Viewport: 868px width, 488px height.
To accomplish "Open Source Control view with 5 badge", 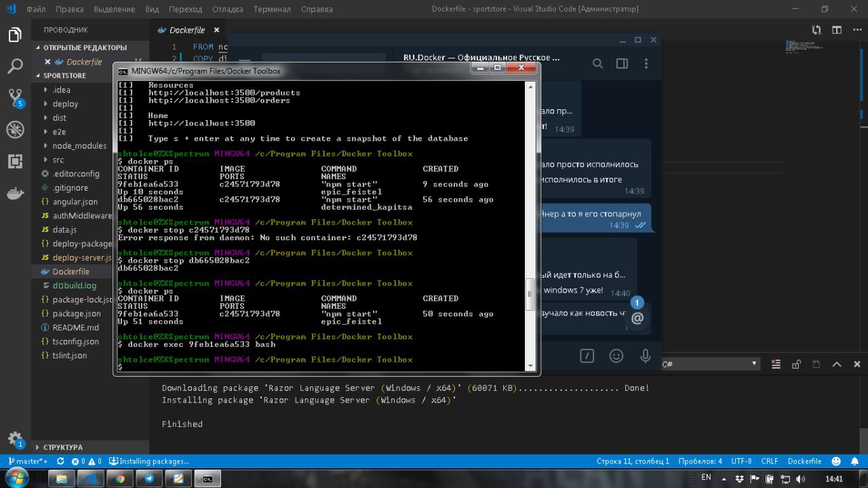I will [15, 98].
